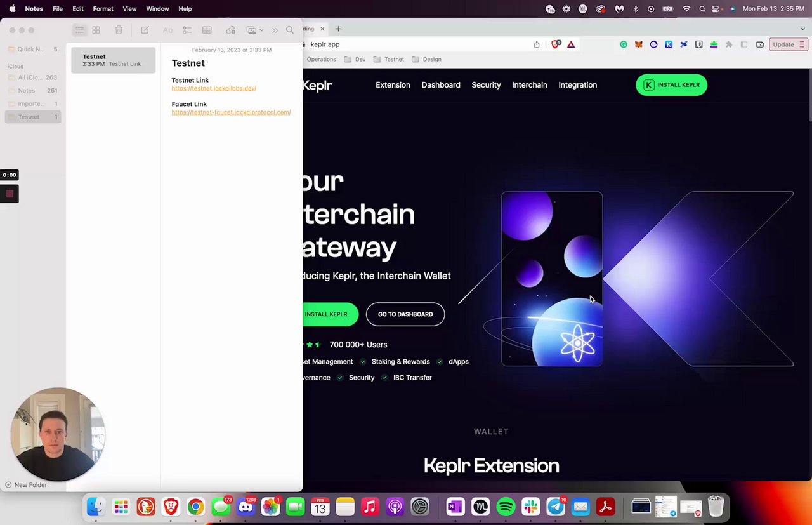This screenshot has width=812, height=525.
Task: Delete the note with trash icon
Action: pos(119,30)
